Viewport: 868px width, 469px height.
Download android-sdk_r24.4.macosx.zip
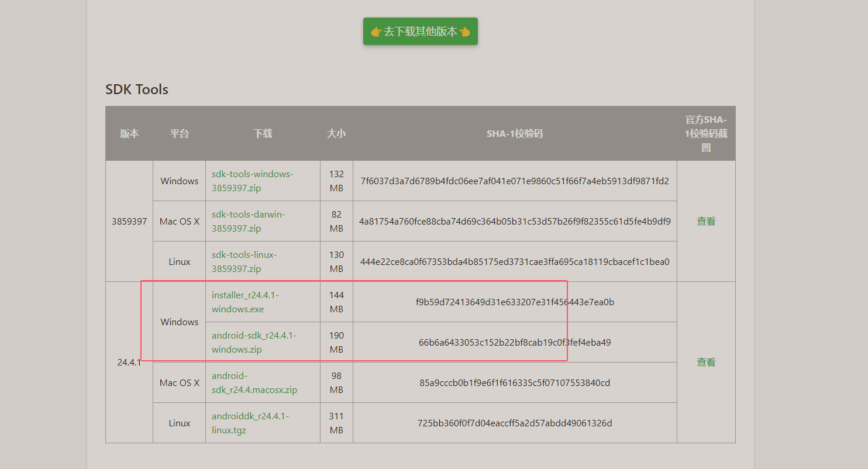pos(254,382)
